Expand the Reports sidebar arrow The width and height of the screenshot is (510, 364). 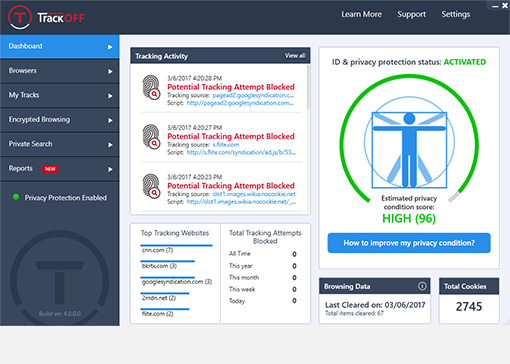[110, 169]
